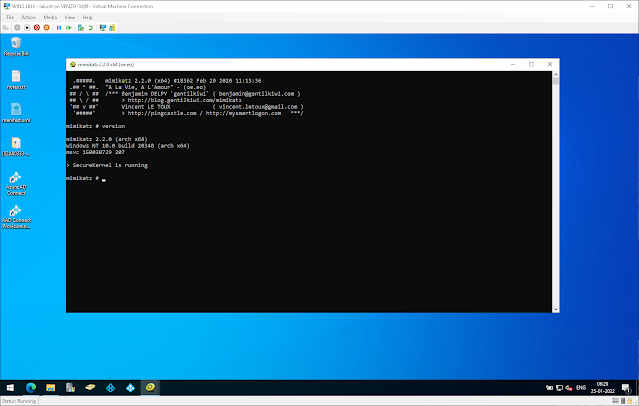639x406 pixels.
Task: Click the green Revert arrow icon
Action: [91, 28]
